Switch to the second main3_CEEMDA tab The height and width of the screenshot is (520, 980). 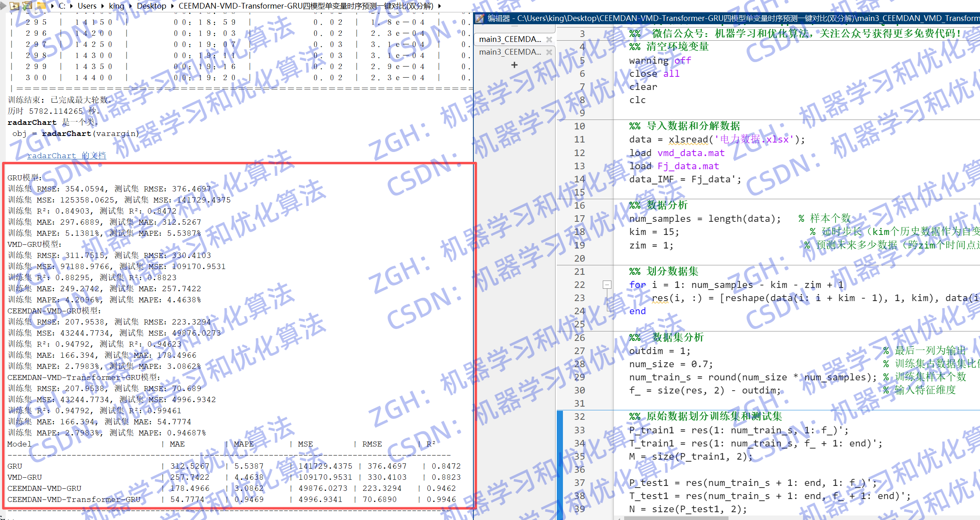(x=510, y=52)
